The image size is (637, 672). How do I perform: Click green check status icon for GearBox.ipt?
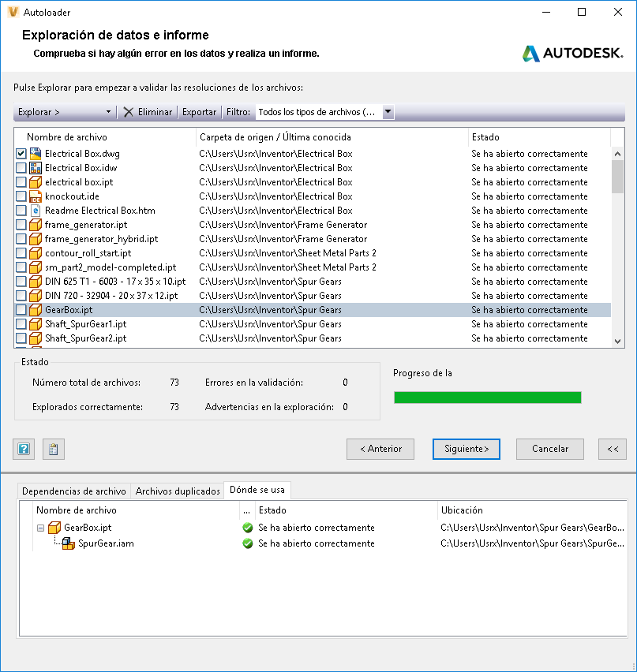click(x=248, y=528)
